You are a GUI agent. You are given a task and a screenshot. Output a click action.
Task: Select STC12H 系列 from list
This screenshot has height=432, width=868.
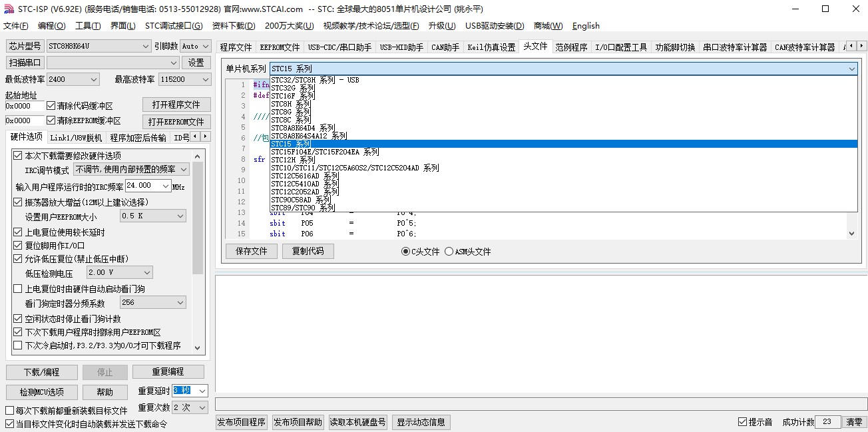(564, 160)
